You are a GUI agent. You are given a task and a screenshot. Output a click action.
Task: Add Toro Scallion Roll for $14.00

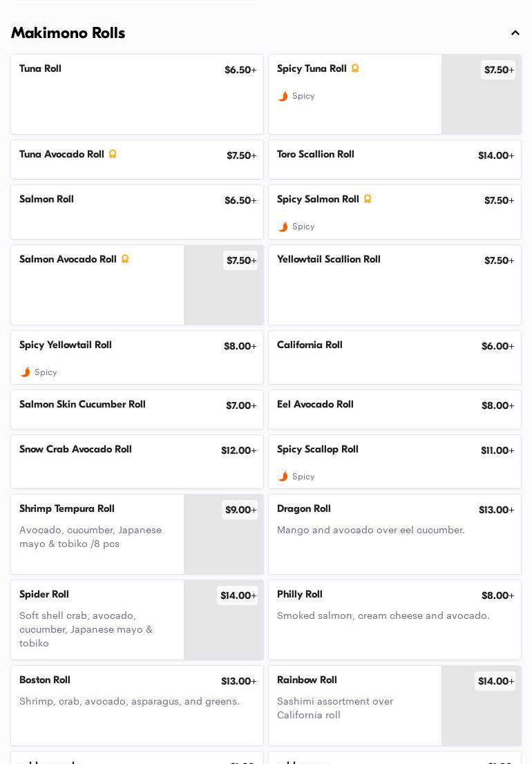coord(496,155)
